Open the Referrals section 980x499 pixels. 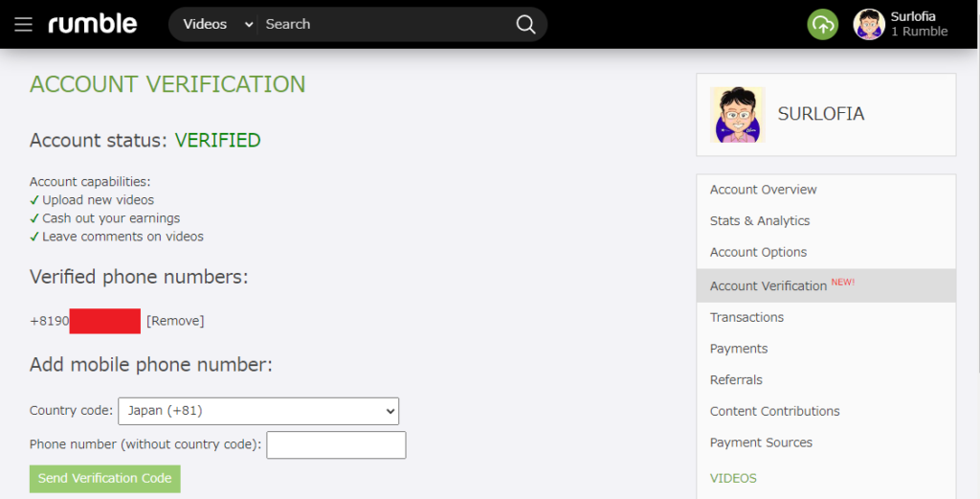click(736, 380)
